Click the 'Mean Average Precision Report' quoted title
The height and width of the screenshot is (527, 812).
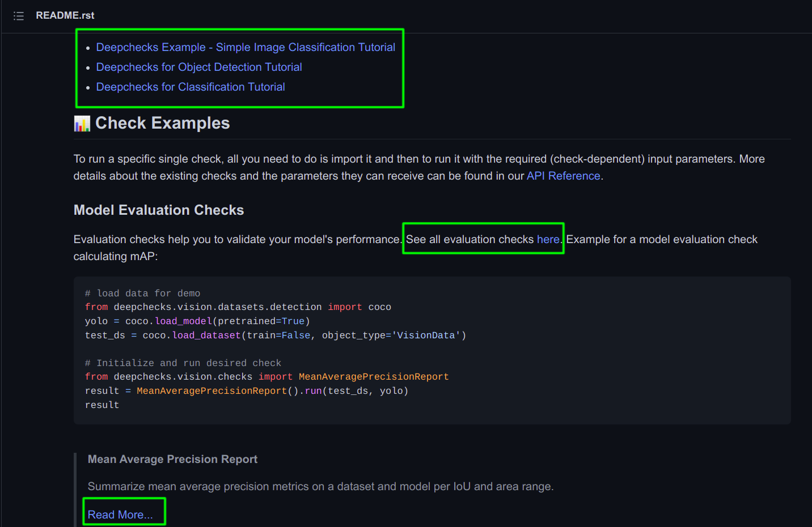click(x=172, y=459)
